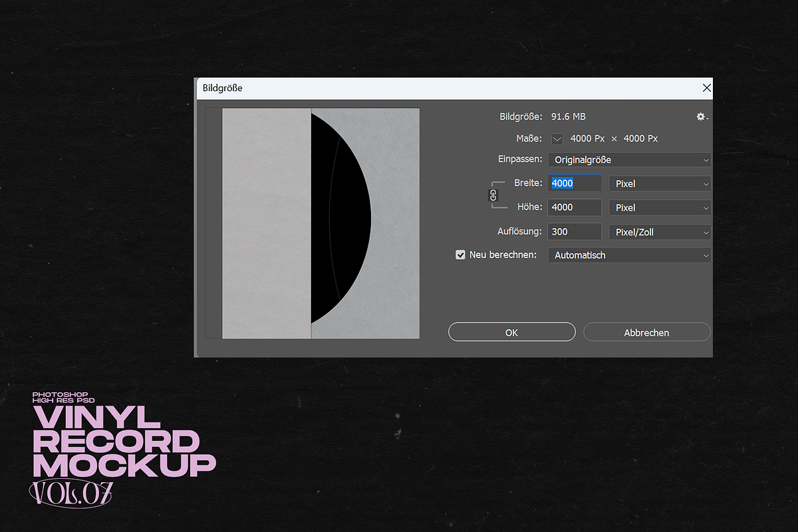Click the Maße: label
This screenshot has width=798, height=532.
(529, 138)
